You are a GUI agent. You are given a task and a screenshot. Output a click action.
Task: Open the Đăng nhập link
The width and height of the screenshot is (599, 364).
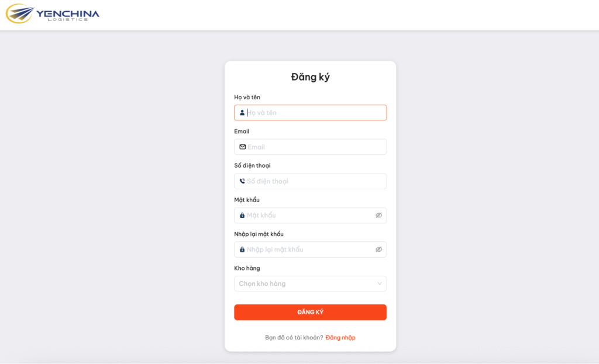[340, 338]
